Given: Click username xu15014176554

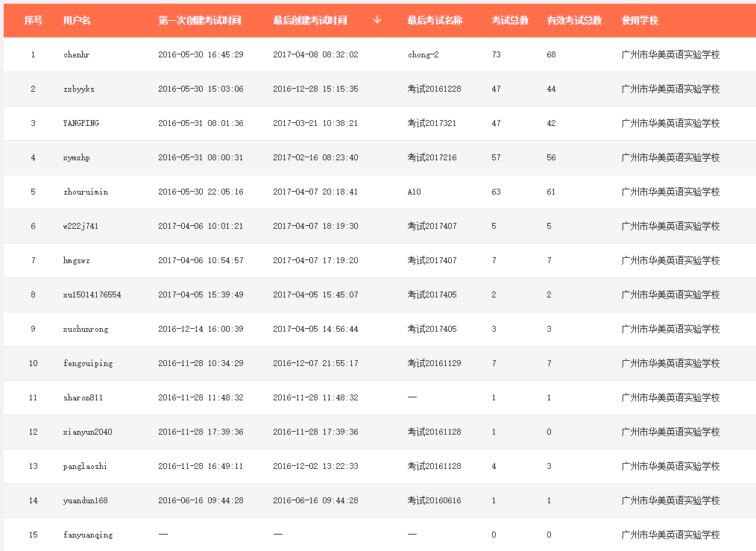Looking at the screenshot, I should tap(92, 295).
